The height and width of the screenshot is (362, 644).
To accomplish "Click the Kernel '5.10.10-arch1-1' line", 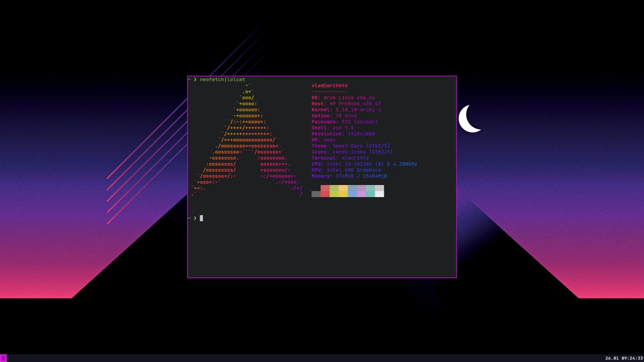I will point(346,110).
